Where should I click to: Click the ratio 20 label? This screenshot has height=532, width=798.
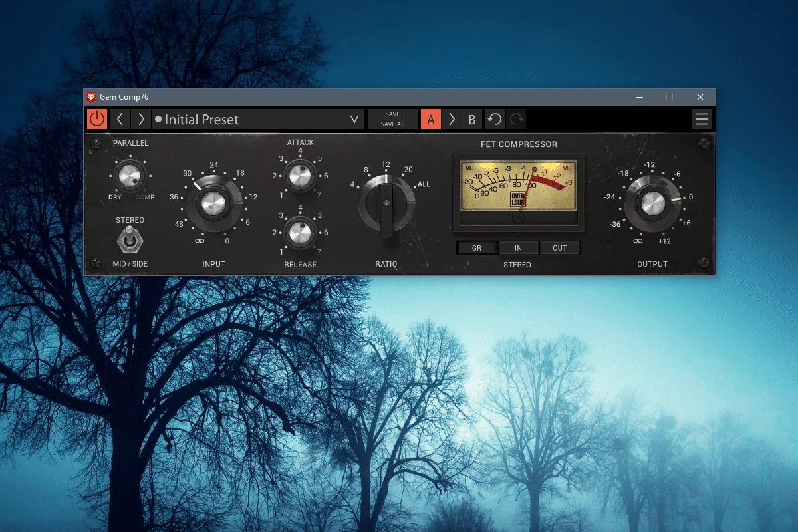(x=408, y=170)
